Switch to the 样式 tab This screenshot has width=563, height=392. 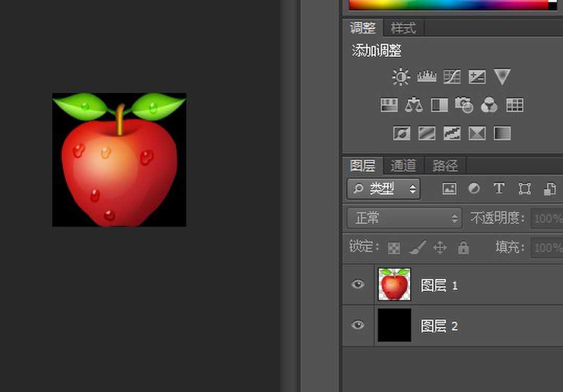[403, 28]
